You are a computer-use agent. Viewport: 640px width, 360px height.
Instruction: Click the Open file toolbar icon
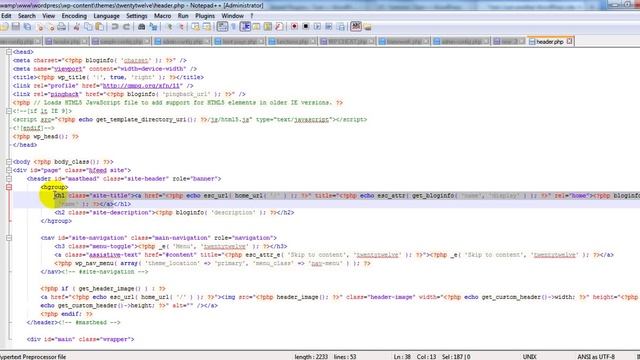pos(4,27)
